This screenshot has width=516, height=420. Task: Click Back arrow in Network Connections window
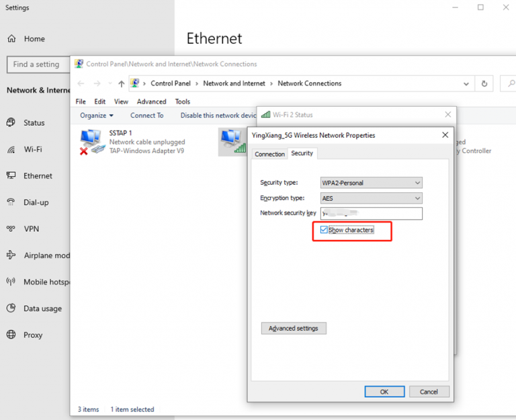tap(81, 83)
